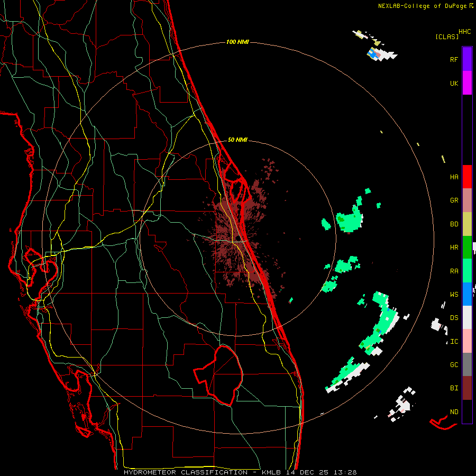Screen dimensions: 476x476
Task: Click the magenta UK legend color swatch
Action: [x=467, y=83]
